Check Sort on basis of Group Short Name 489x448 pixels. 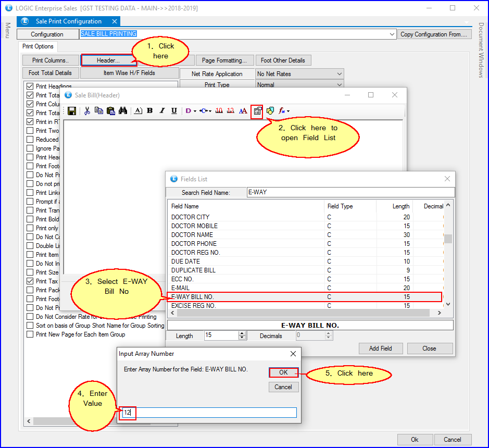click(x=30, y=326)
